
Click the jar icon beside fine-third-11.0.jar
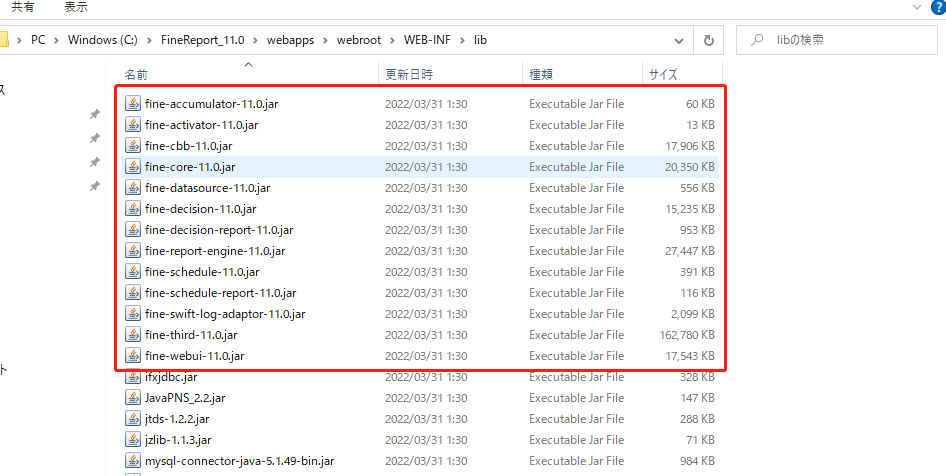(132, 334)
